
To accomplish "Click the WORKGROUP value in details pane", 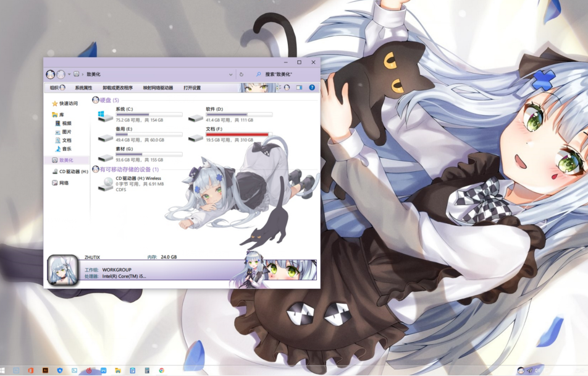I will (x=117, y=270).
